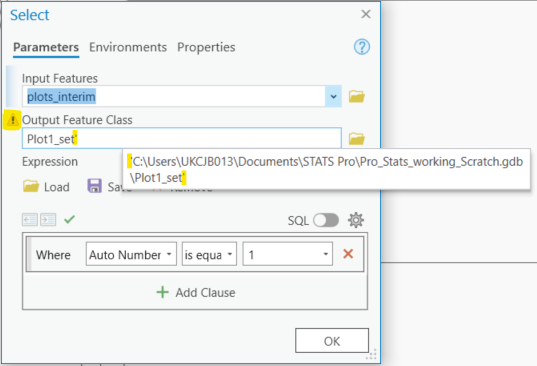Viewport: 537px width, 366px height.
Task: Open the help question mark icon
Action: [362, 47]
